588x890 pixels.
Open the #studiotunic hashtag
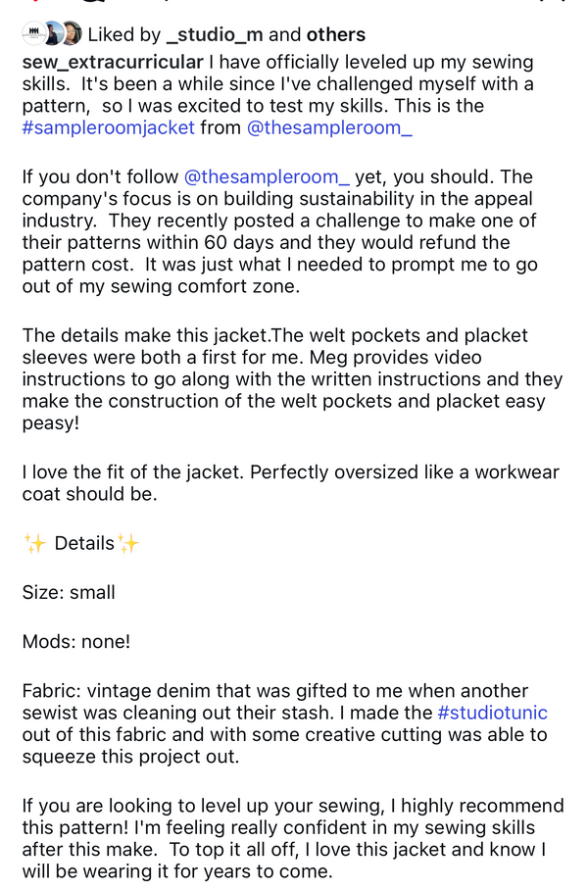pyautogui.click(x=492, y=713)
